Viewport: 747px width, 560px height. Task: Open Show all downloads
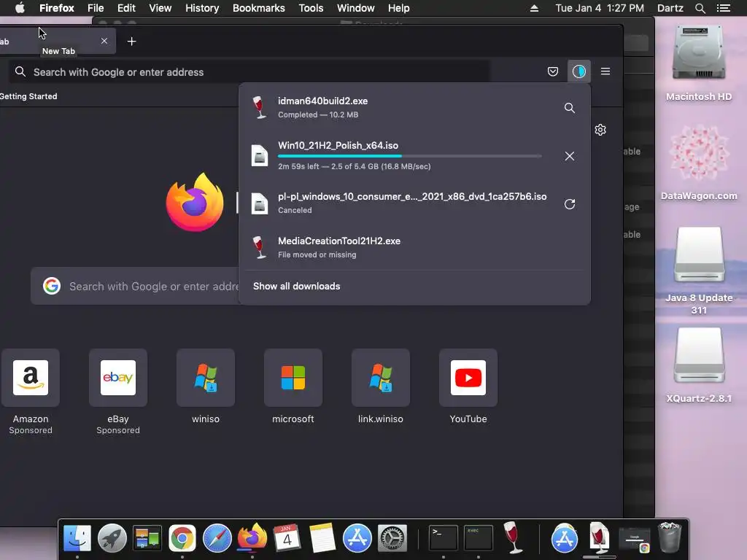click(x=296, y=286)
